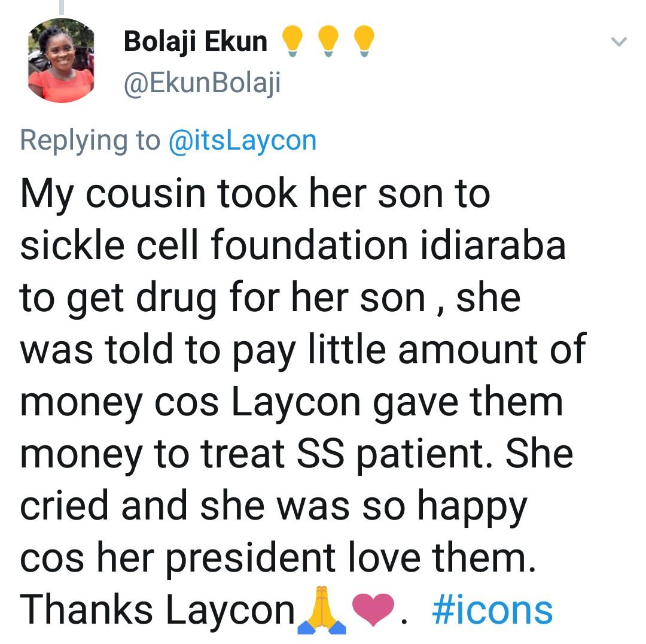The width and height of the screenshot is (646, 644).
Task: Expand the tweet options chevron
Action: [620, 42]
